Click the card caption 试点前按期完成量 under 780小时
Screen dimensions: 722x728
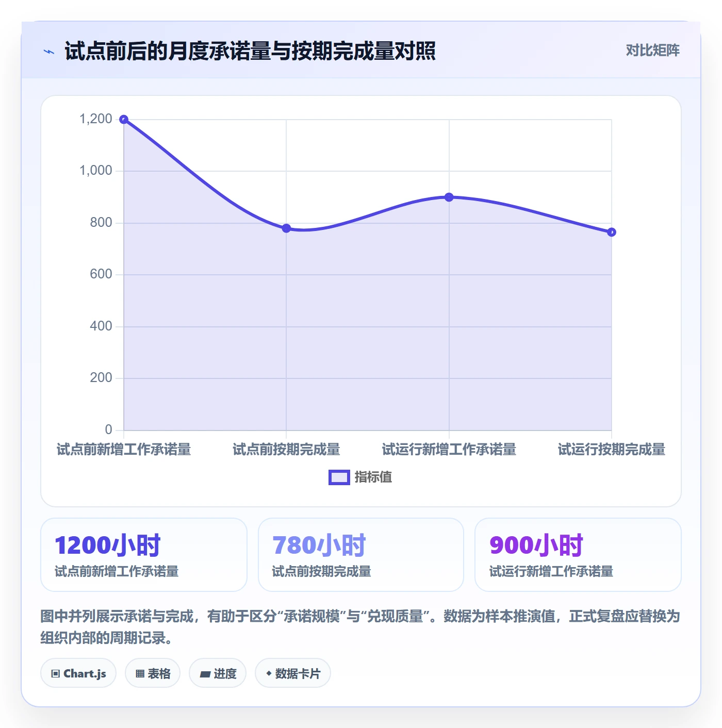(322, 571)
